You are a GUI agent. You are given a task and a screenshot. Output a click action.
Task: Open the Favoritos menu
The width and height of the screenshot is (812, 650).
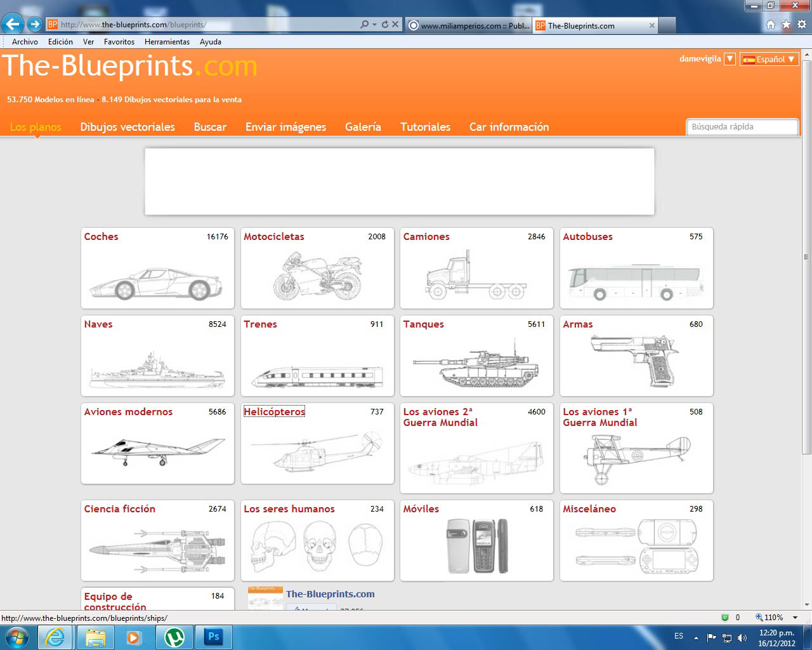pos(119,42)
